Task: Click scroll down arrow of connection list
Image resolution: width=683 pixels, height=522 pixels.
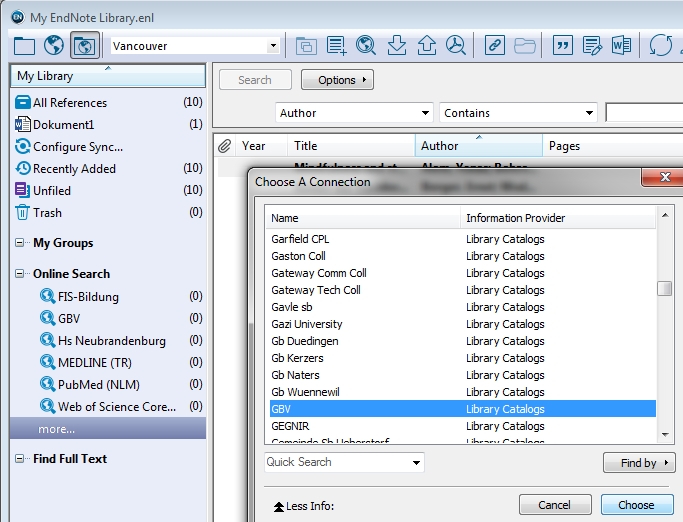Action: 665,434
